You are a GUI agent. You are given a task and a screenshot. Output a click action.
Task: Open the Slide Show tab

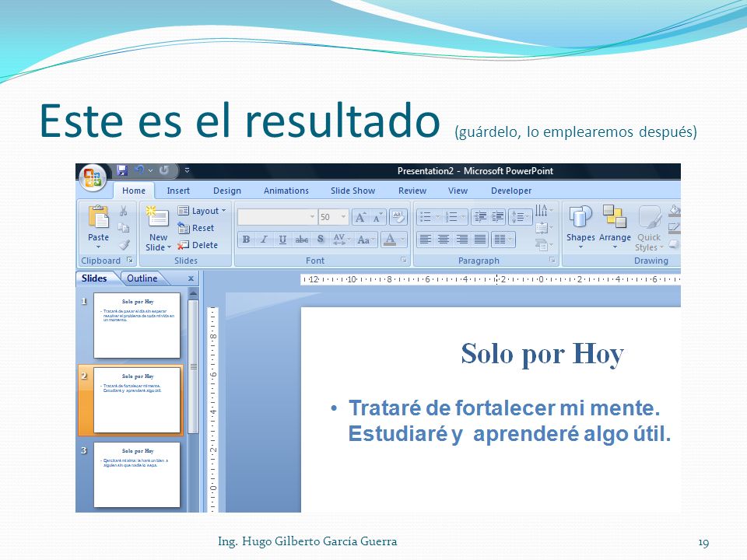(352, 191)
